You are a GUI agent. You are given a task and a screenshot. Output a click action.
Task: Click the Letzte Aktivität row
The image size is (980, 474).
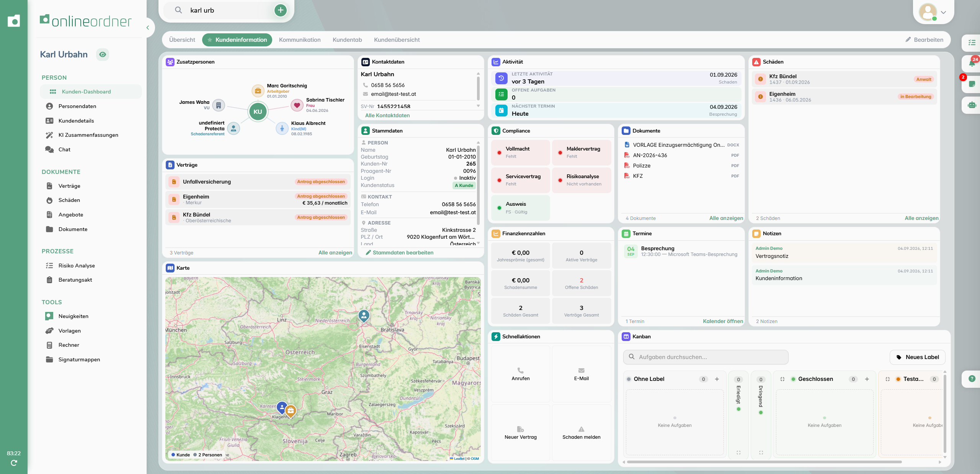[617, 78]
